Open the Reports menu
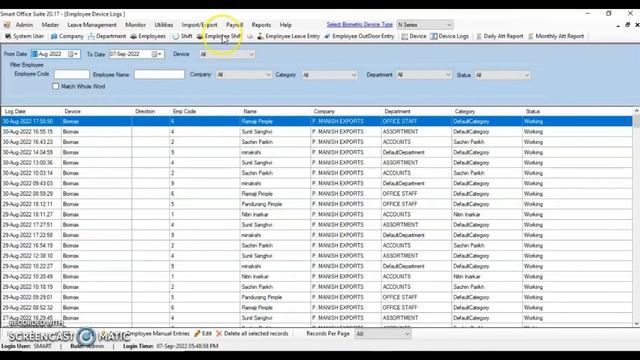Viewport: 640px width, 360px height. [x=261, y=25]
